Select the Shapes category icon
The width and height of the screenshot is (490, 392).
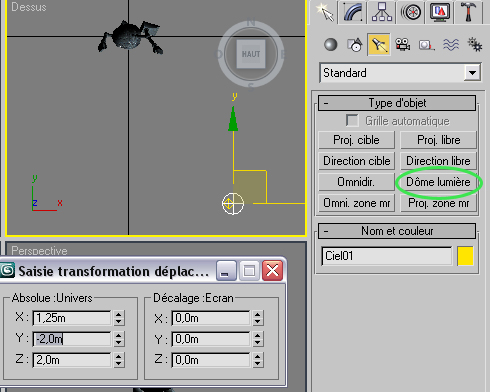[x=355, y=45]
